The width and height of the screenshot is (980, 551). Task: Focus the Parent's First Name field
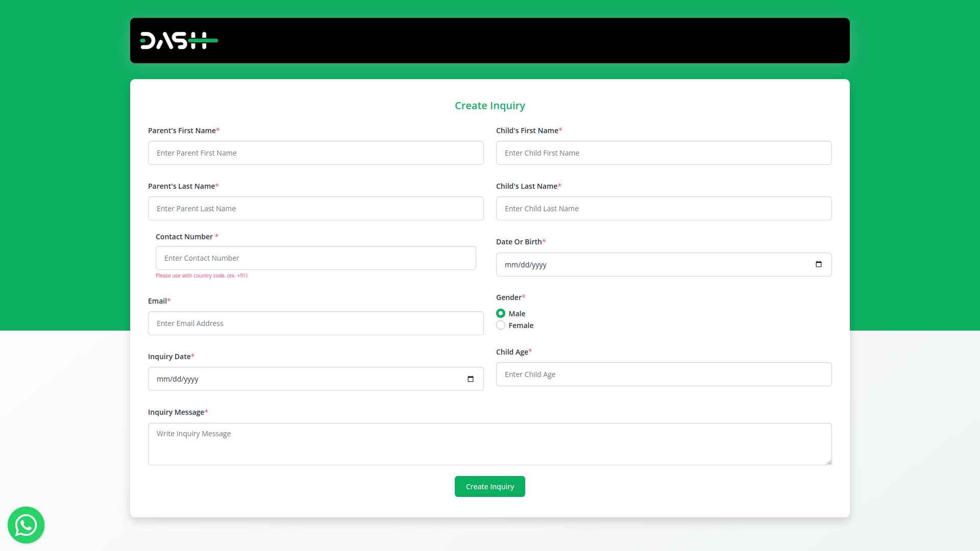315,153
